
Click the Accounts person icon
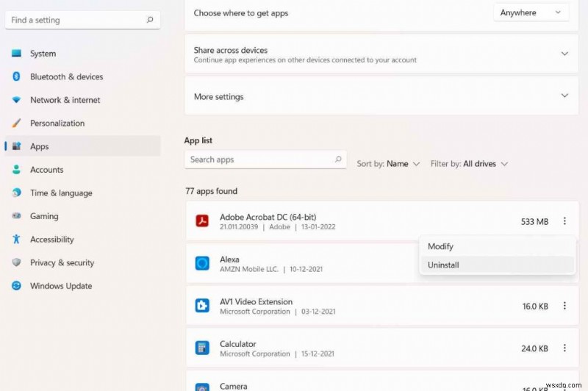click(16, 170)
